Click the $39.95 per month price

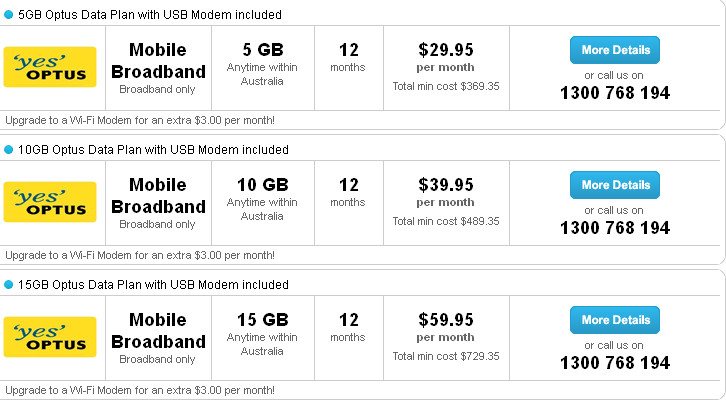(x=446, y=192)
